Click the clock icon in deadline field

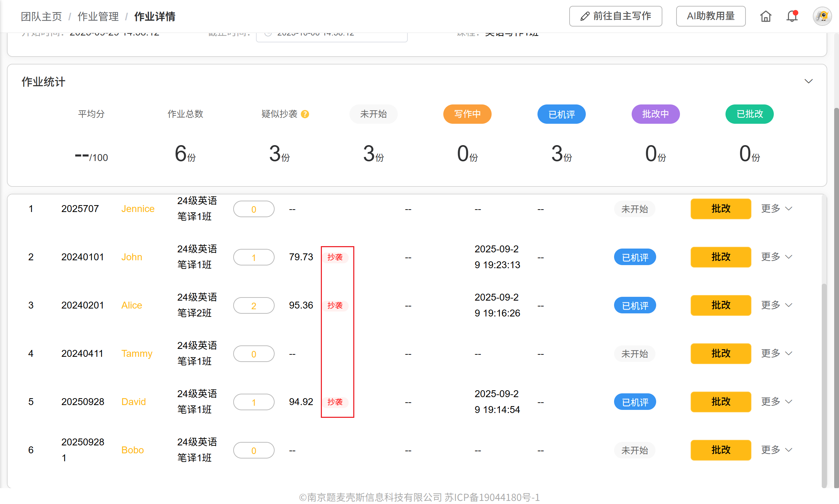[268, 34]
